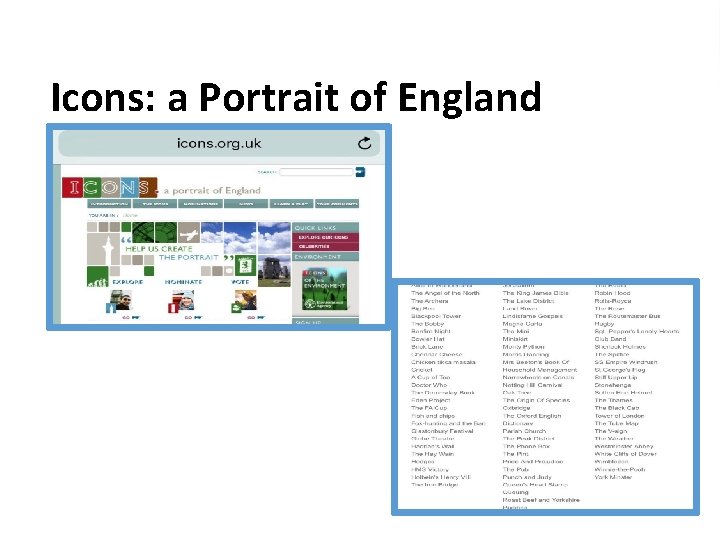Open the Nominate link
The height and width of the screenshot is (540, 720).
pos(183,282)
